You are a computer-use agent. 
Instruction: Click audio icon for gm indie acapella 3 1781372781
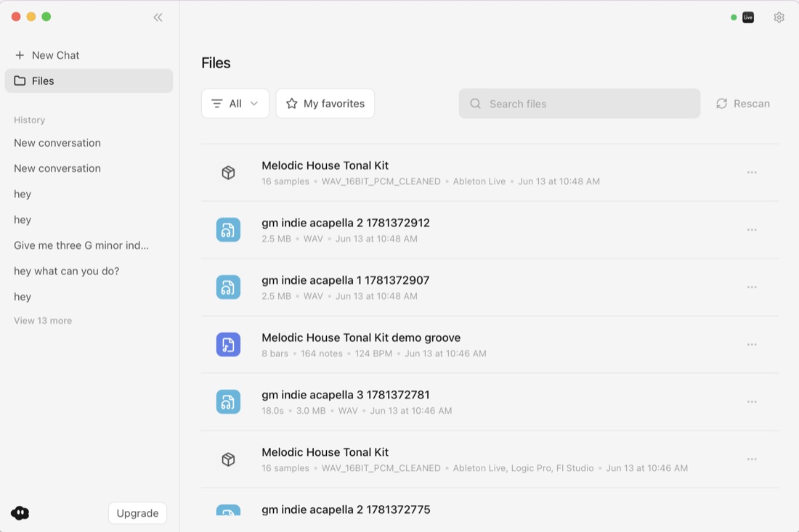(228, 401)
